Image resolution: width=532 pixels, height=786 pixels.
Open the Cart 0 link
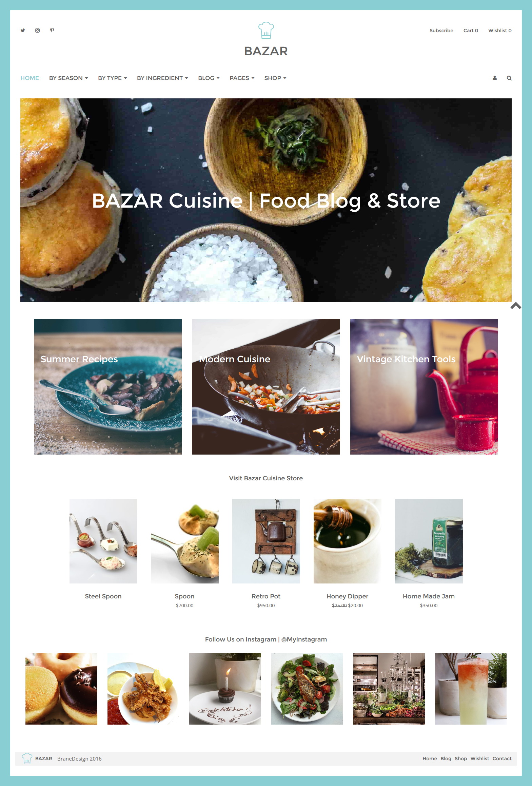[x=471, y=31]
